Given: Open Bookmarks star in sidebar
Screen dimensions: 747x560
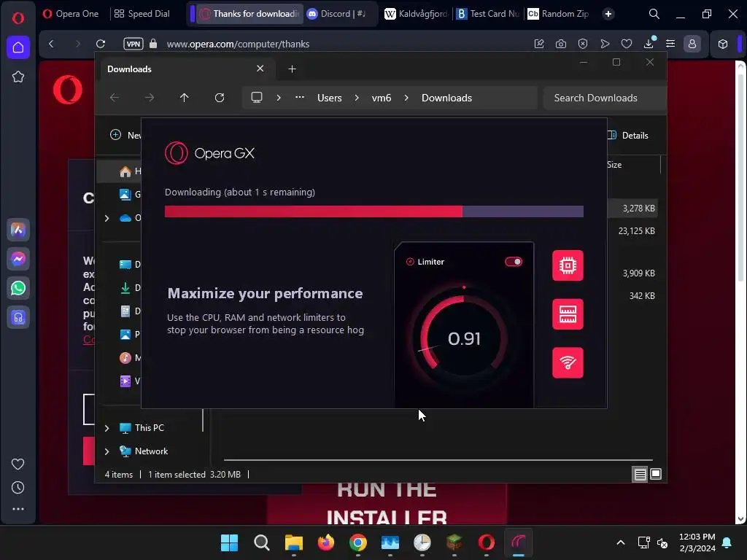Looking at the screenshot, I should pos(18,77).
